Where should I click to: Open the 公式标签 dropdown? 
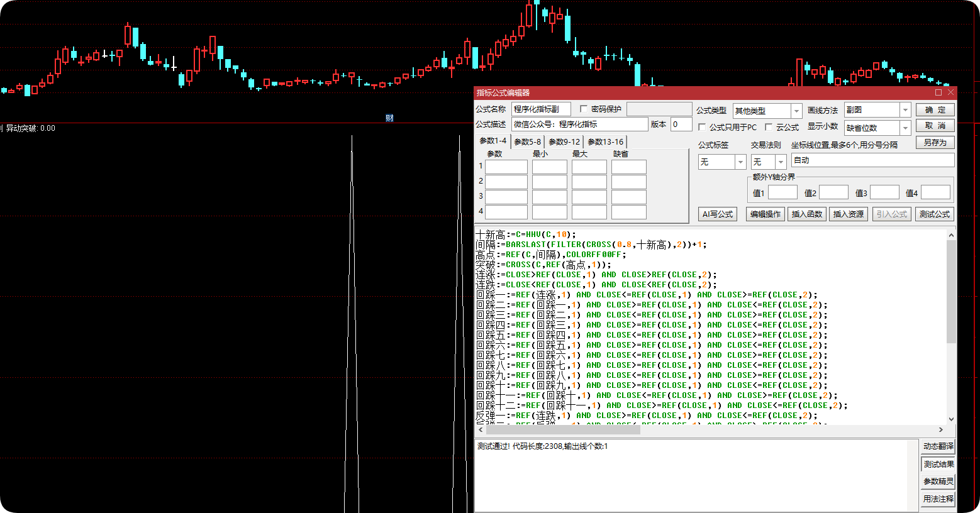[740, 162]
